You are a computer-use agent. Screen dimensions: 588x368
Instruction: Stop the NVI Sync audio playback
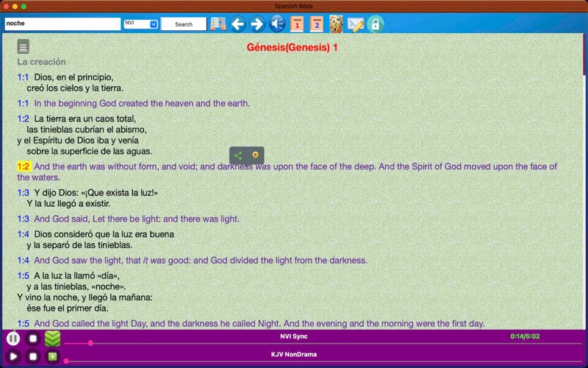point(33,339)
